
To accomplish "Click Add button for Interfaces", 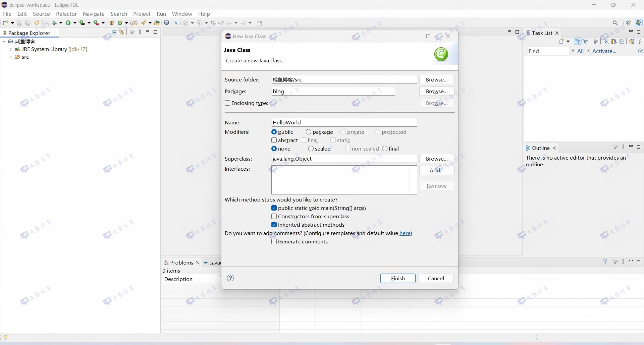I will tap(437, 170).
